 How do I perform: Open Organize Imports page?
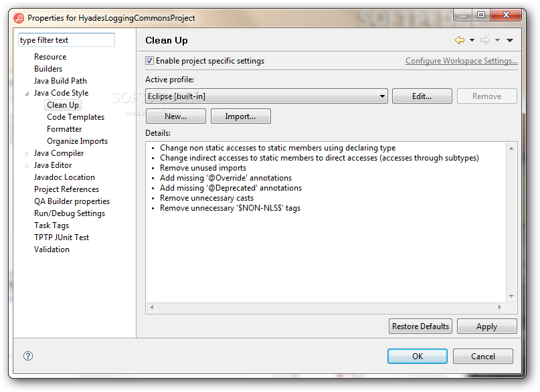(x=78, y=141)
